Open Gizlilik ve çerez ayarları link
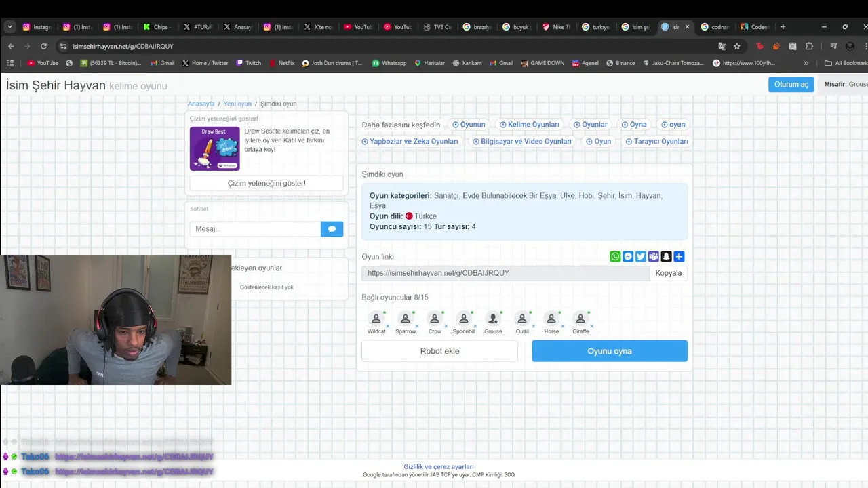The image size is (868, 488). (439, 466)
